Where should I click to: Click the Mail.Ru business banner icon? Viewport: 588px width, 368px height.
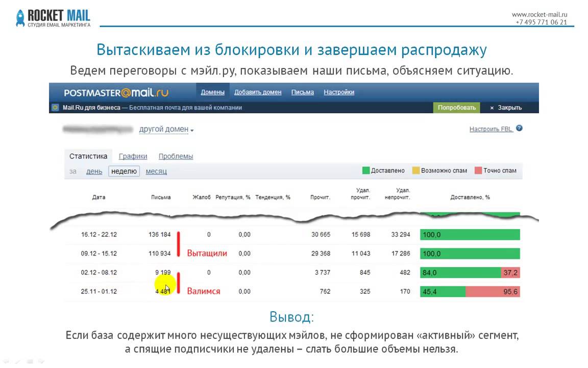coord(55,107)
